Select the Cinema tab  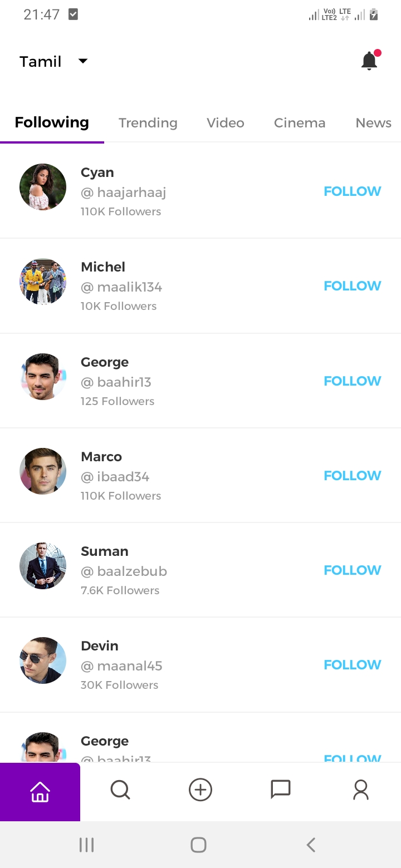pos(300,123)
